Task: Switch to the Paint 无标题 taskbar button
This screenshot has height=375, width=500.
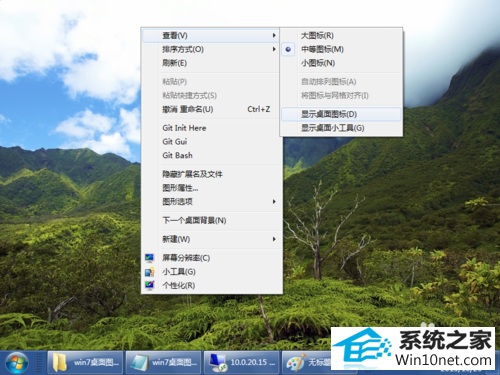Action: pyautogui.click(x=307, y=362)
